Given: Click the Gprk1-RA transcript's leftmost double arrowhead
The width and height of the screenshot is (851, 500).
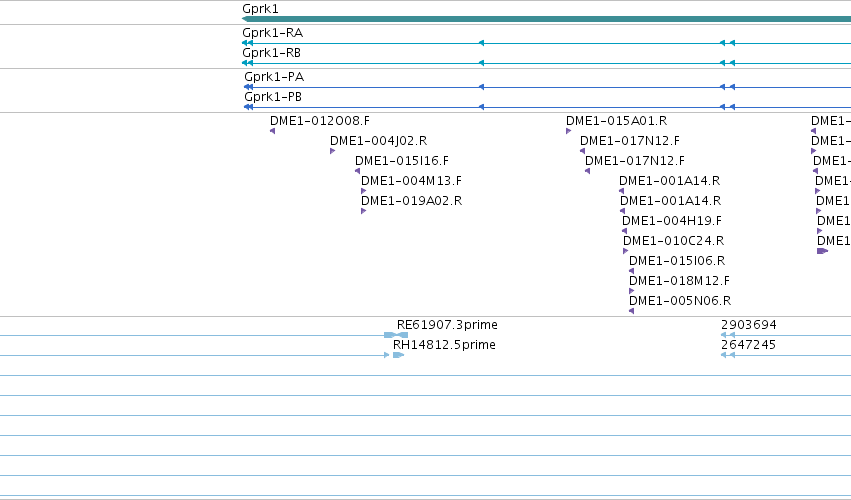Looking at the screenshot, I should coord(247,43).
